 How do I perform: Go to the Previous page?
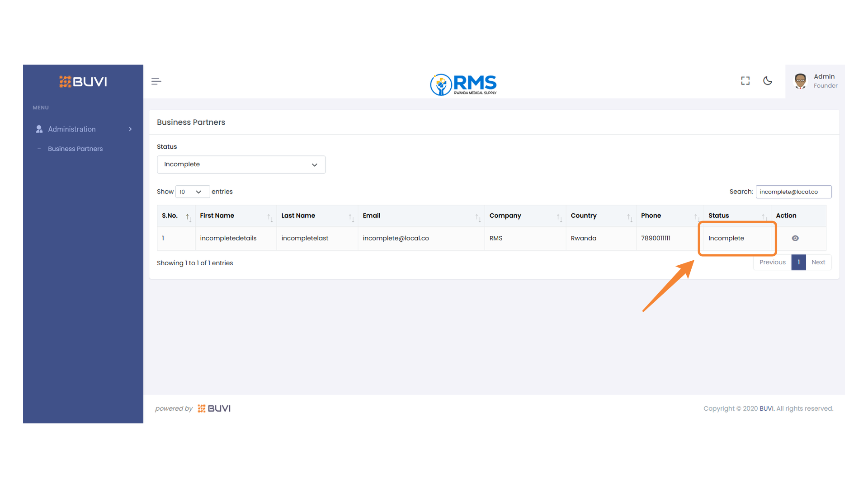pyautogui.click(x=772, y=262)
